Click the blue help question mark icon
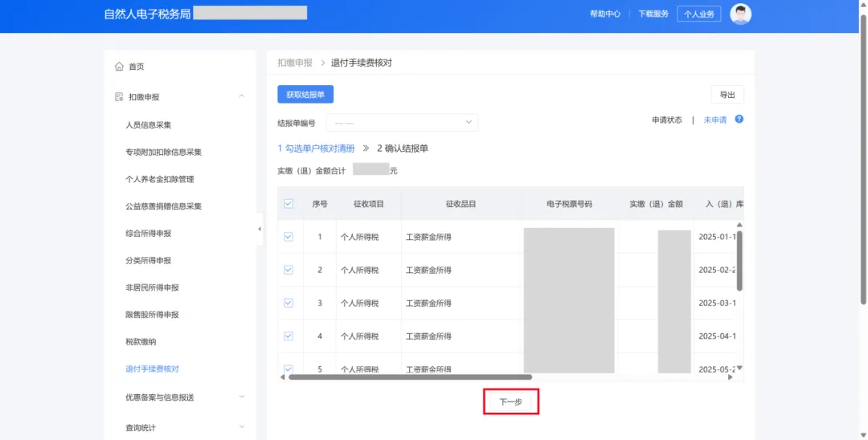This screenshot has width=868, height=440. 739,119
